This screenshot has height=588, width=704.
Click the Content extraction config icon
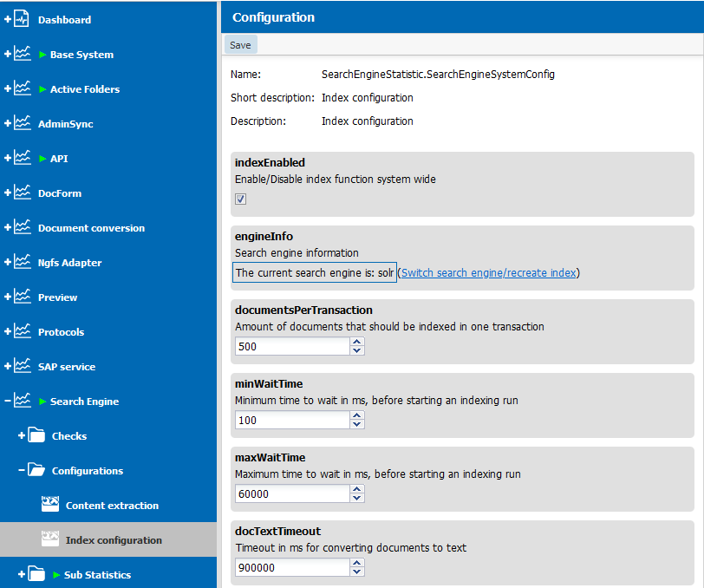[x=50, y=505]
